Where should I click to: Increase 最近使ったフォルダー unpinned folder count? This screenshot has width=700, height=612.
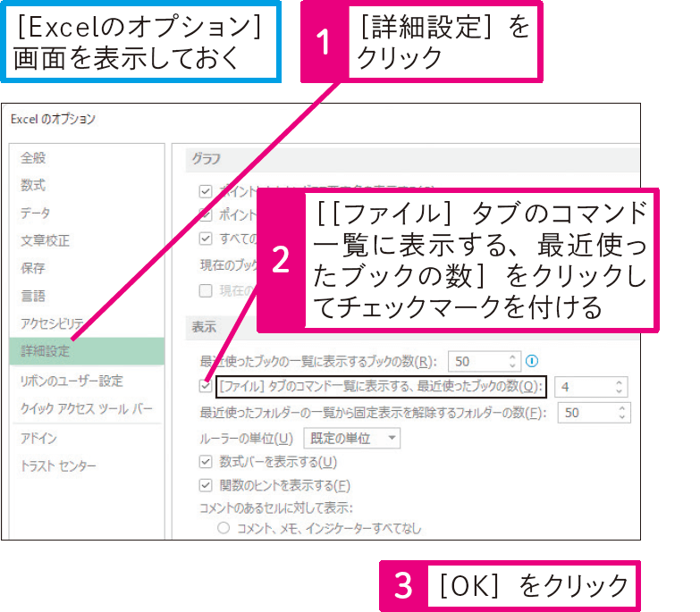622,408
